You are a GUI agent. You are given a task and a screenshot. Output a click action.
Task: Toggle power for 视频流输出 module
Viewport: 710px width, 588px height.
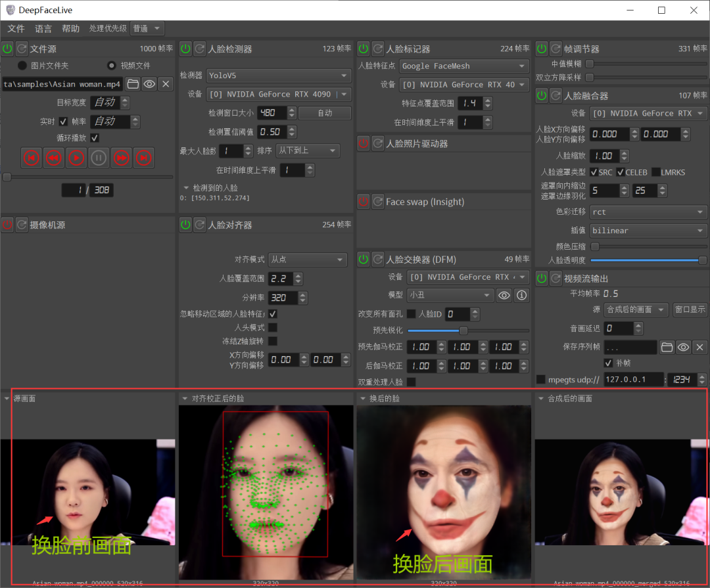pos(542,279)
